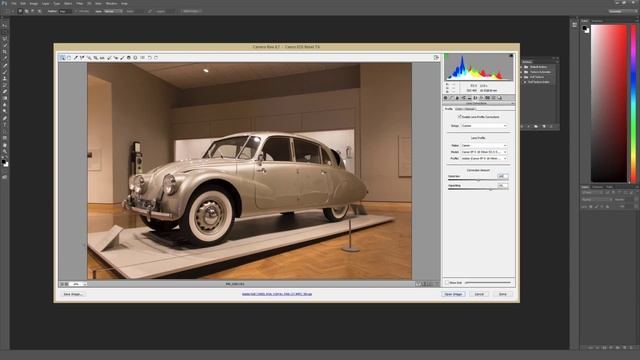Screen dimensions: 640x360
Task: Open the Tone Curve panel icon
Action: click(451, 98)
